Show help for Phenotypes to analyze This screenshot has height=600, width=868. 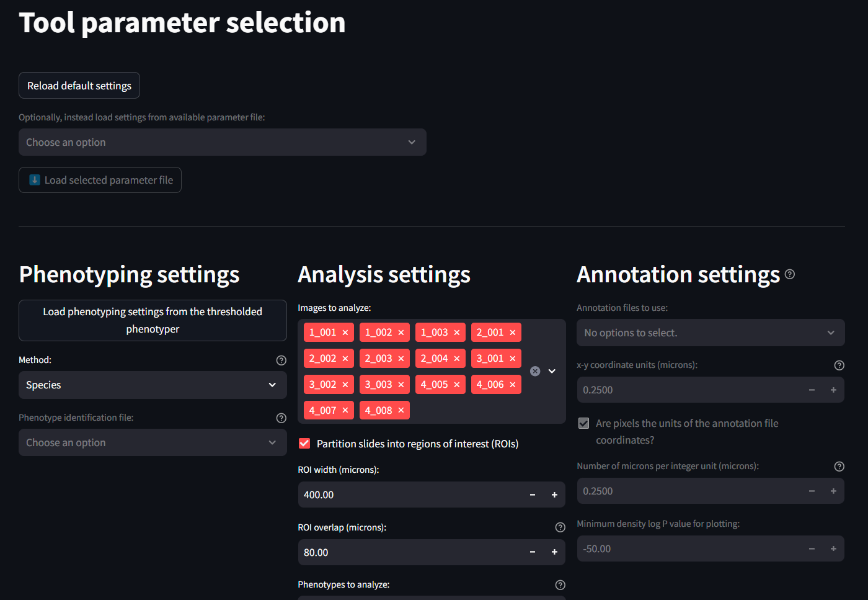coord(560,585)
